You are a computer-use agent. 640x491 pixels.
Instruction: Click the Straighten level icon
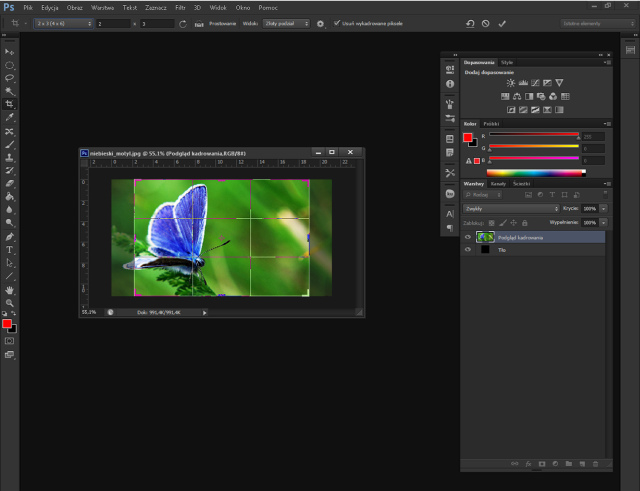pyautogui.click(x=199, y=24)
